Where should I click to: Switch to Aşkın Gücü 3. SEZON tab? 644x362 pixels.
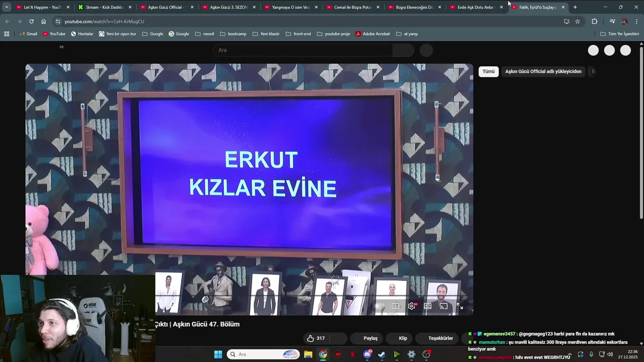[228, 7]
